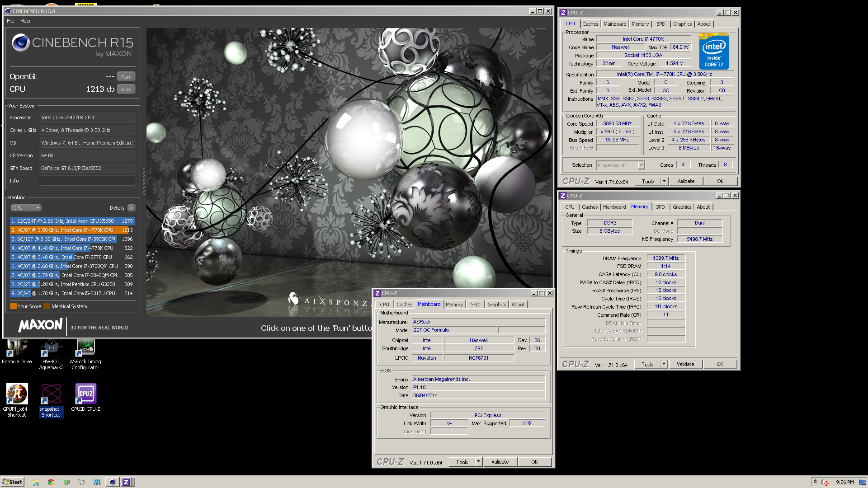The image size is (868, 488).
Task: Open the CPU ranking type dropdown in Cinebench
Action: (x=26, y=208)
